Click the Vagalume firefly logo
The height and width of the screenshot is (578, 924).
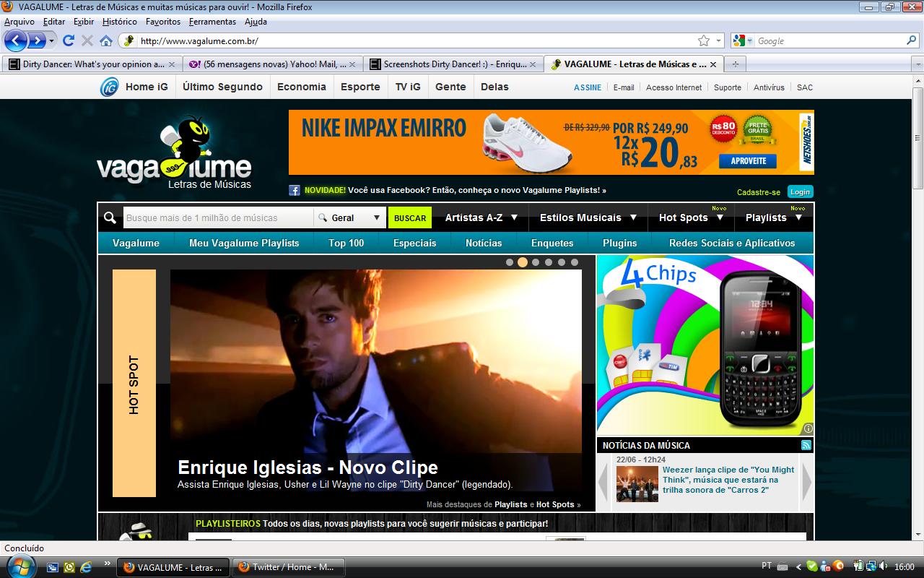pos(174,152)
